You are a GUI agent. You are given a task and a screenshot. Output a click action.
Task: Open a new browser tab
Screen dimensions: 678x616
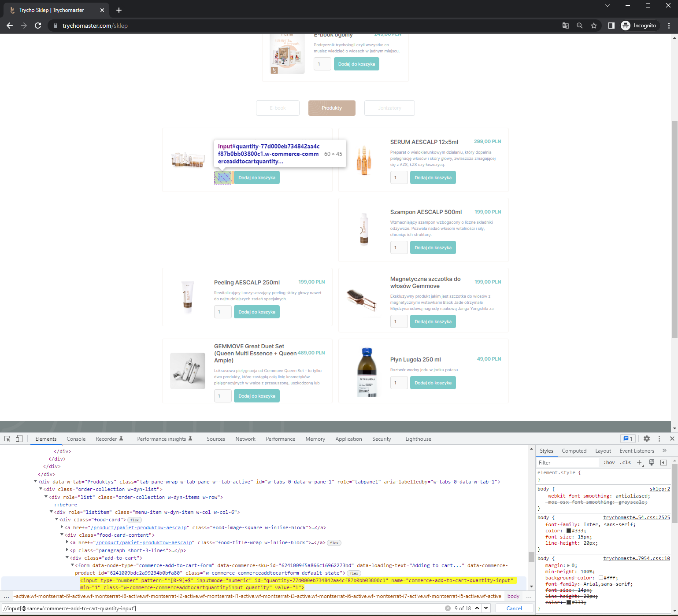point(119,10)
